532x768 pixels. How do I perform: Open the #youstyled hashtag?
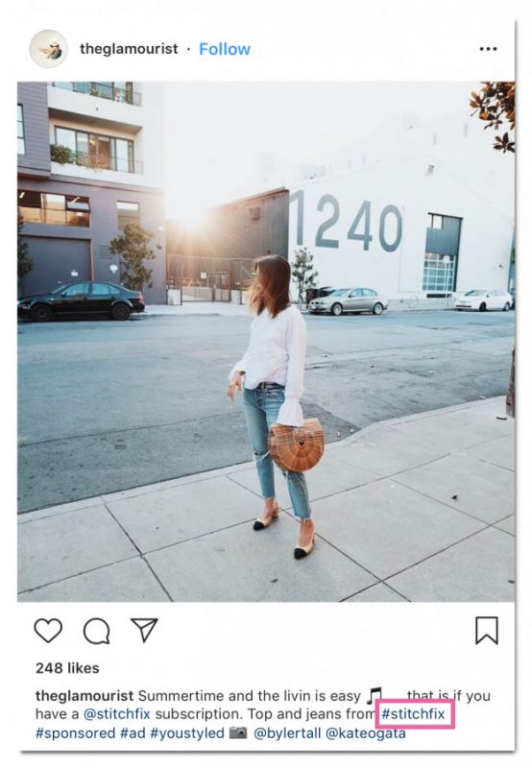point(187,733)
